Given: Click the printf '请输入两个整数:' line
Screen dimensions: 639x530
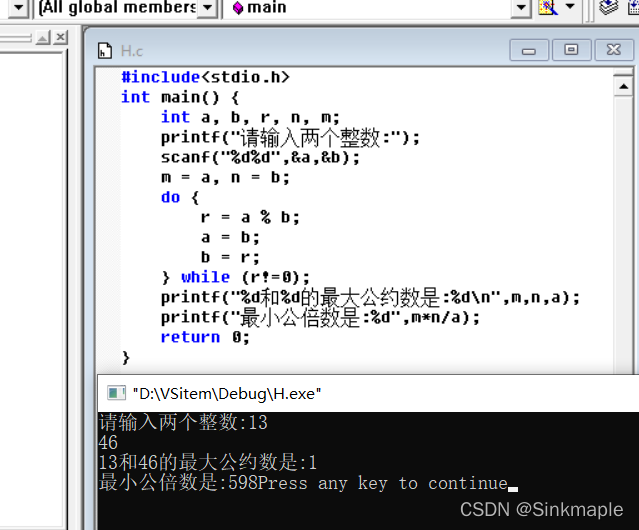Looking at the screenshot, I should (290, 138).
